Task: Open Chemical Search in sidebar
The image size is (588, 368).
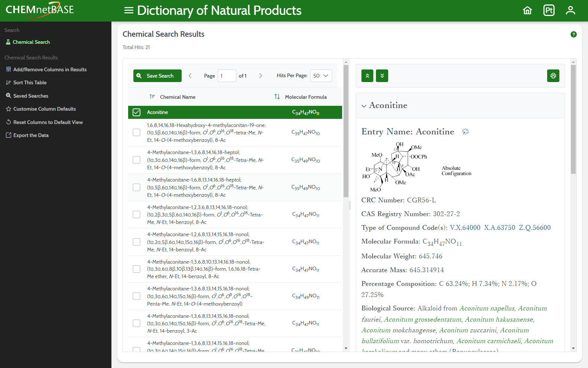Action: pyautogui.click(x=31, y=42)
